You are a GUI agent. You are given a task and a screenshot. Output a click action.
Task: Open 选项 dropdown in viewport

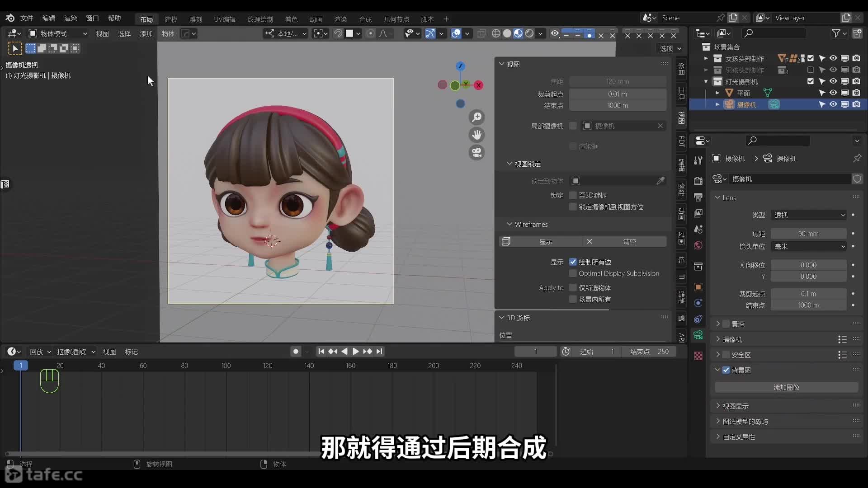tap(670, 48)
